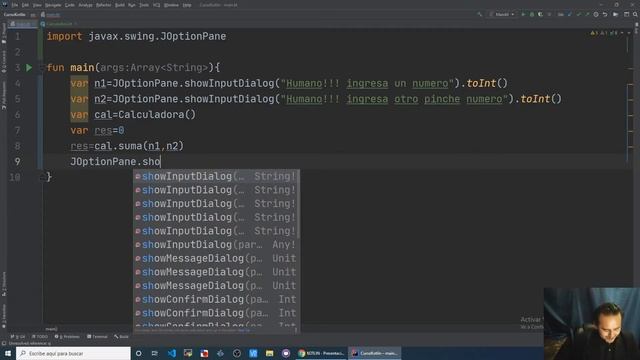This screenshot has height=360, width=640.
Task: Open the Navigate menu
Action: [53, 5]
